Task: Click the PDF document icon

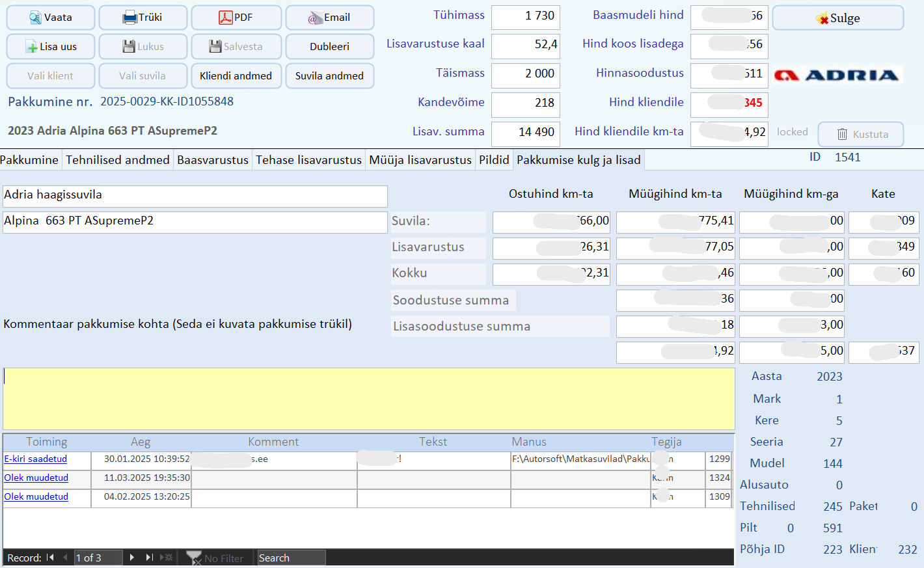Action: 226,18
